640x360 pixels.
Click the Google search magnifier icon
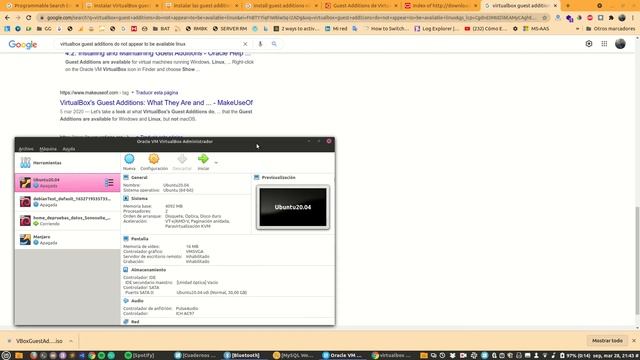274,44
